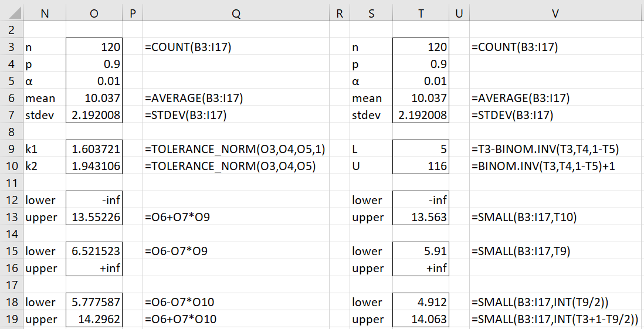The image size is (644, 329).
Task: Select k2 value 1.943106
Action: pyautogui.click(x=94, y=167)
